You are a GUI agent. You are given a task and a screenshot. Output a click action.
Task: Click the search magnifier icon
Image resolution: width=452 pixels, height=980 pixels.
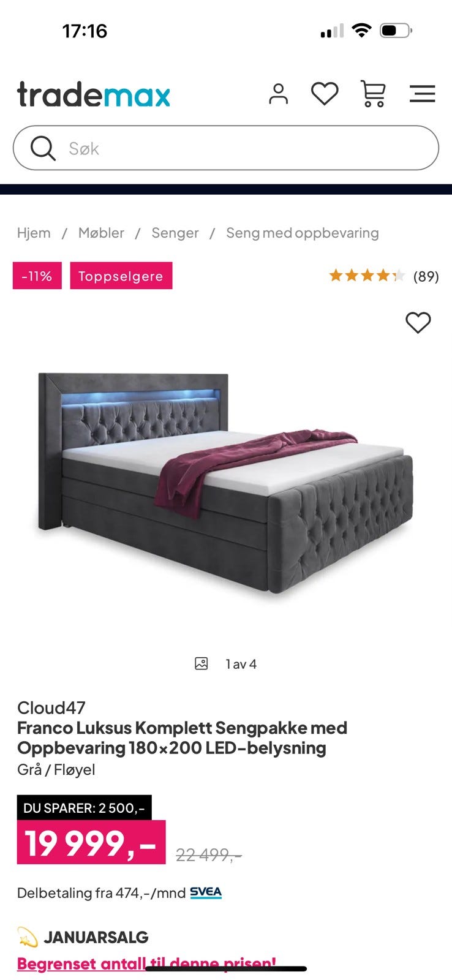[43, 148]
